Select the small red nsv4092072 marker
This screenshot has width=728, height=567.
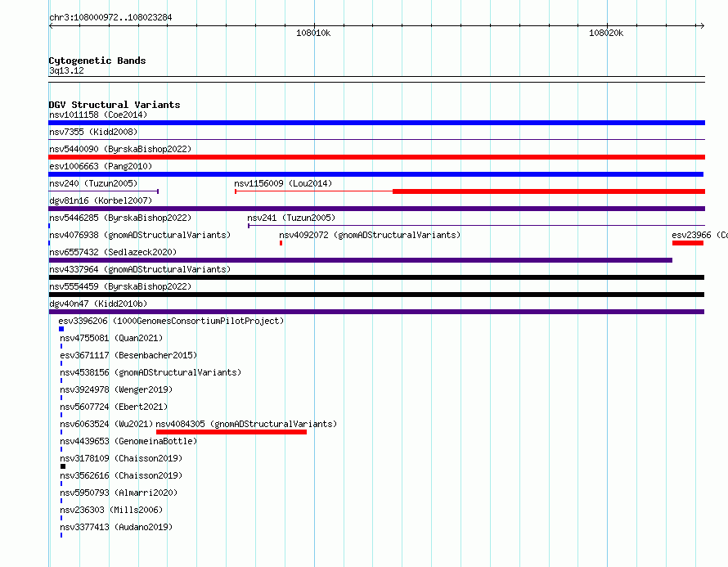point(281,243)
